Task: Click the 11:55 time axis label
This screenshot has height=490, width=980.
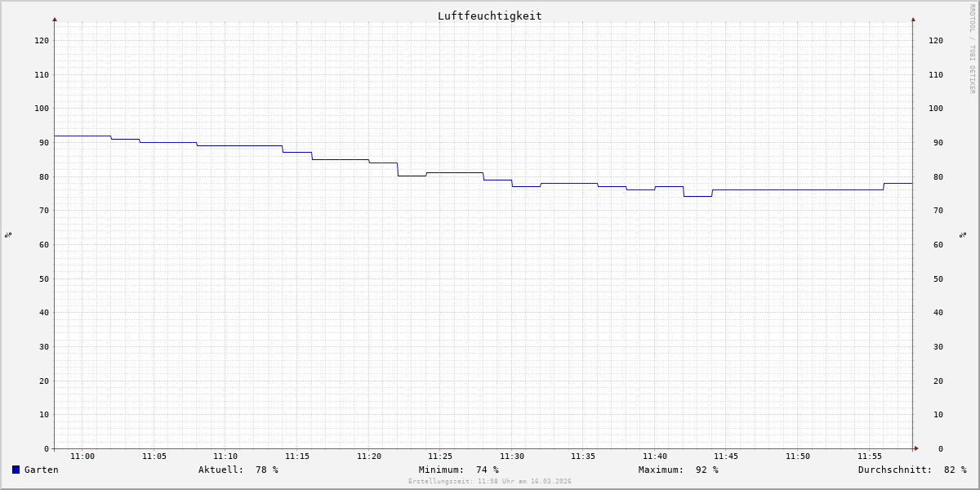Action: point(870,457)
